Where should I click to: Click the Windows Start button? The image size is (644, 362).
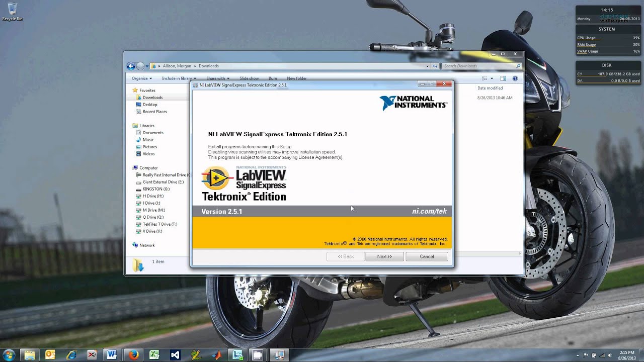[10, 355]
